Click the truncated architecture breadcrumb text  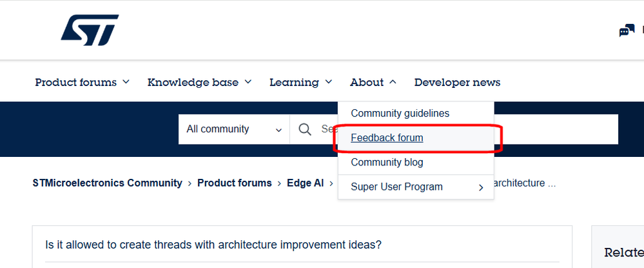pos(523,183)
